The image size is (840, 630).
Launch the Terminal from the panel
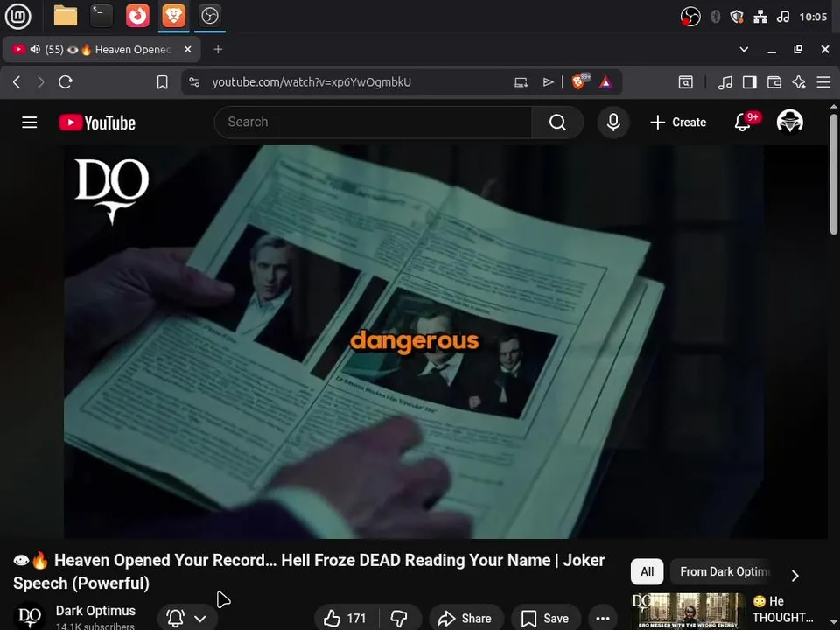(101, 16)
